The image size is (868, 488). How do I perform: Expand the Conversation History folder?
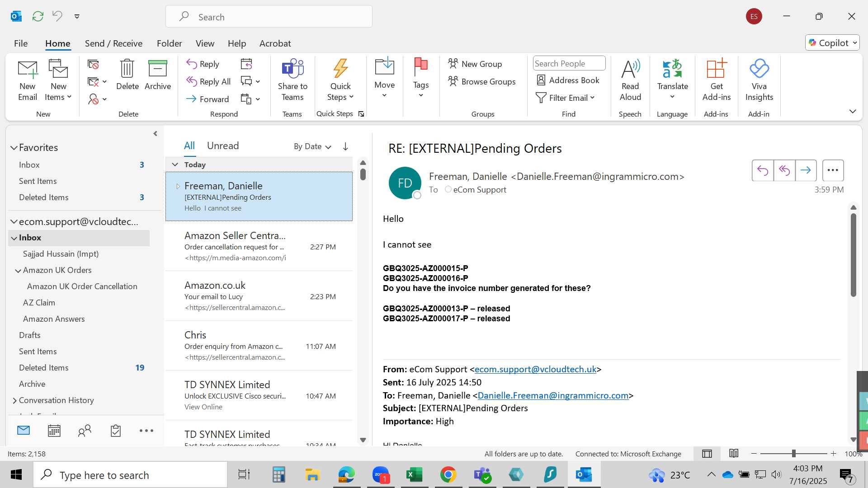click(14, 400)
